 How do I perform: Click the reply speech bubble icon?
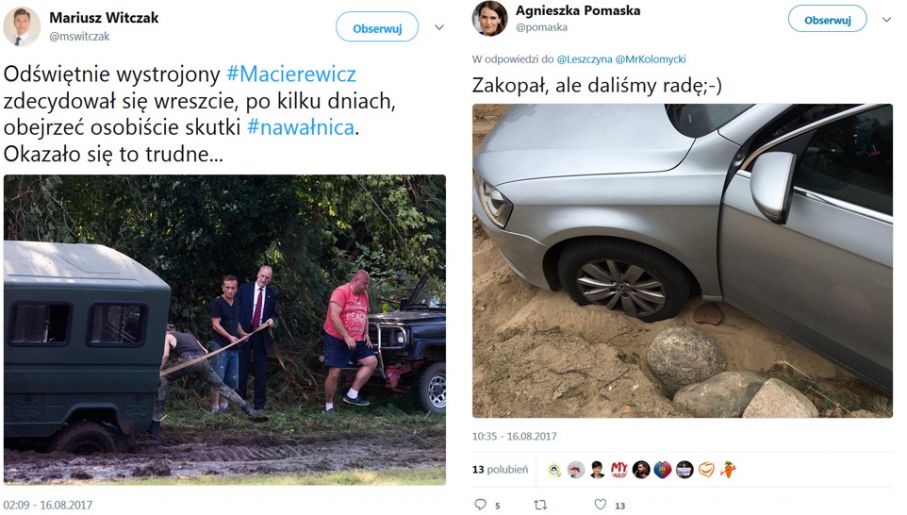point(480,505)
